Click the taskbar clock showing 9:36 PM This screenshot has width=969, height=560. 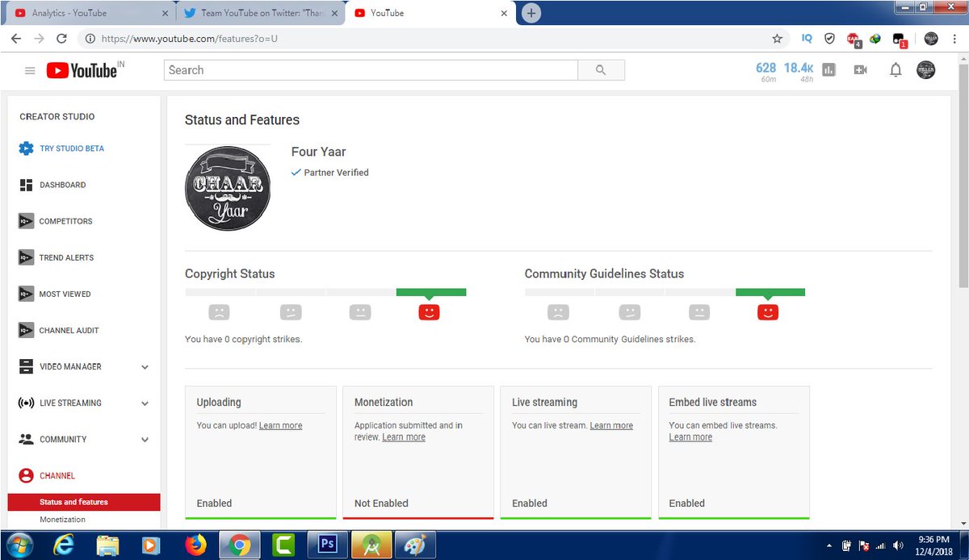pyautogui.click(x=934, y=545)
